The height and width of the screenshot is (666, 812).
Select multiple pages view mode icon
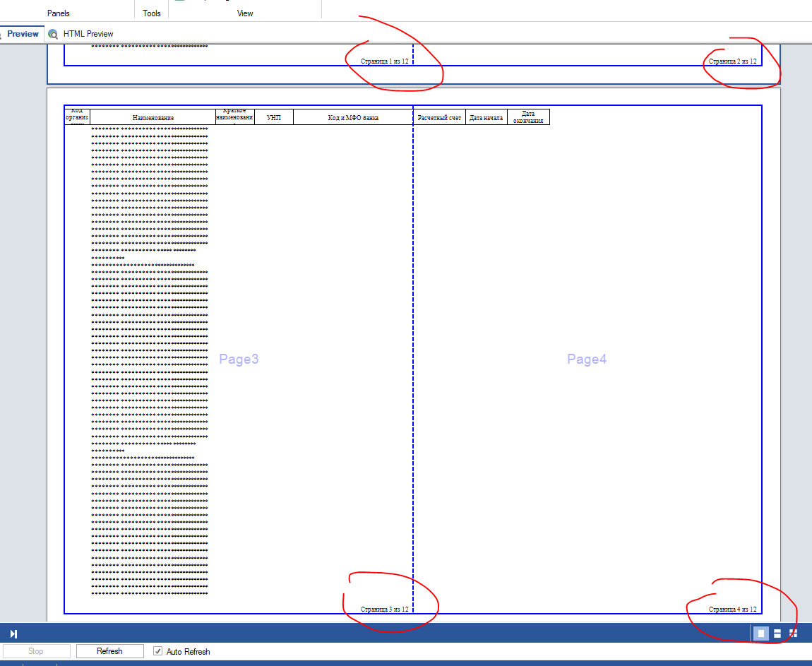point(793,633)
